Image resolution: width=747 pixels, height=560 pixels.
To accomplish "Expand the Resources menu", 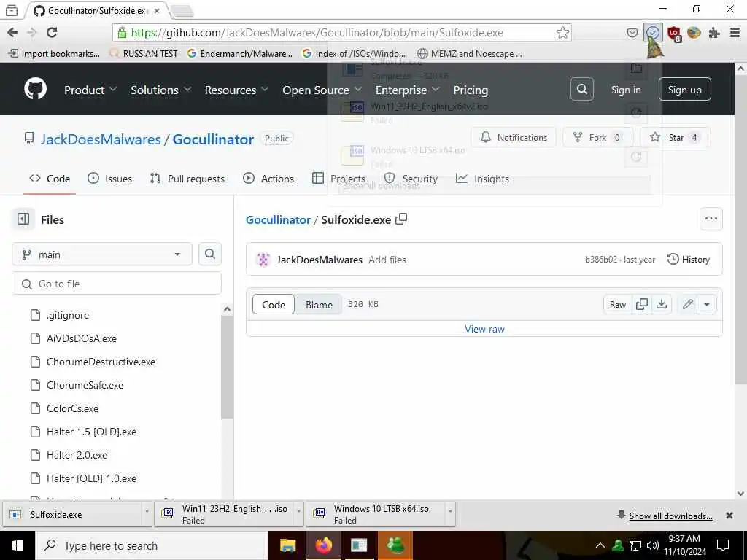I will [x=237, y=90].
